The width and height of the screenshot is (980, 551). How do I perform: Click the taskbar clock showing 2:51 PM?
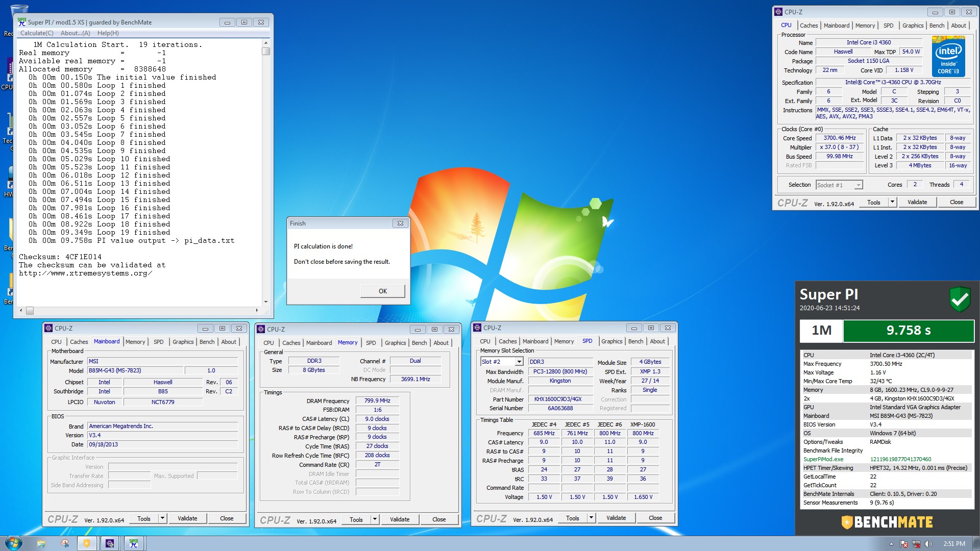pyautogui.click(x=954, y=544)
